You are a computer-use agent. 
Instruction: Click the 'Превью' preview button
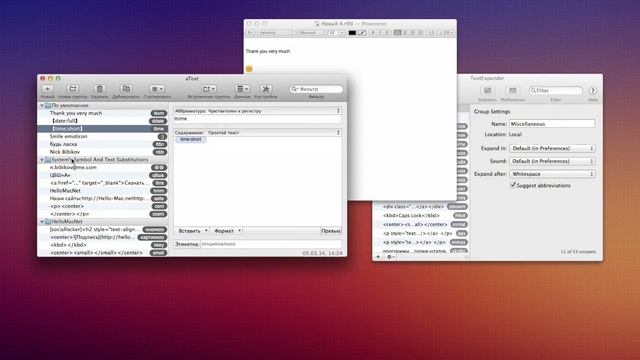tap(331, 231)
